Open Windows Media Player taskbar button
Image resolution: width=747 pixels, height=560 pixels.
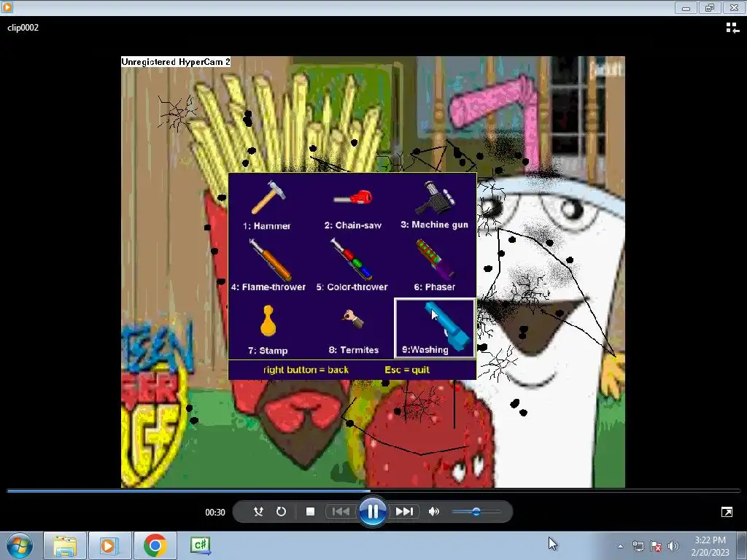[x=109, y=545]
